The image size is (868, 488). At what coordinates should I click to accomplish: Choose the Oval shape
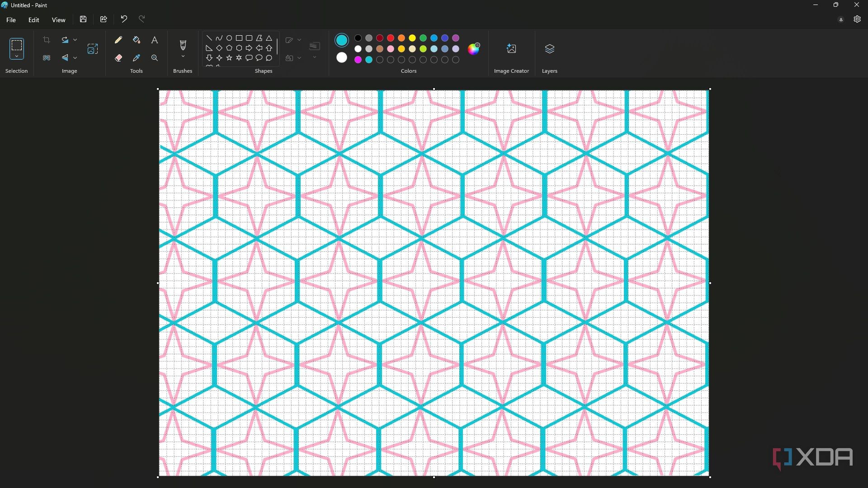[229, 38]
